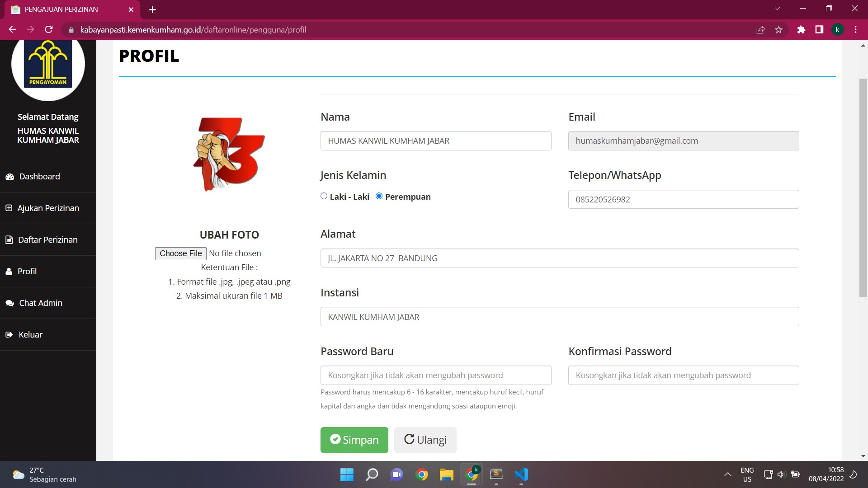
Task: Click Choose File to upload photo
Action: pyautogui.click(x=181, y=253)
